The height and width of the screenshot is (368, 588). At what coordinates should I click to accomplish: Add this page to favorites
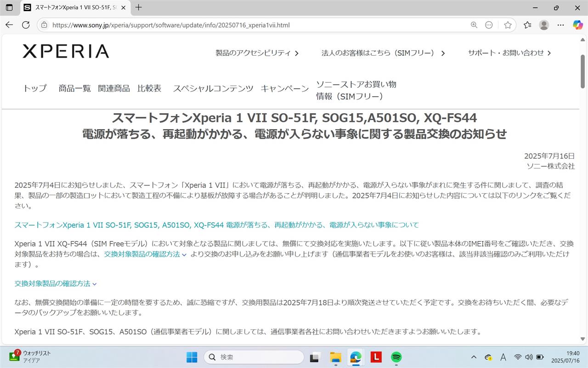(508, 25)
